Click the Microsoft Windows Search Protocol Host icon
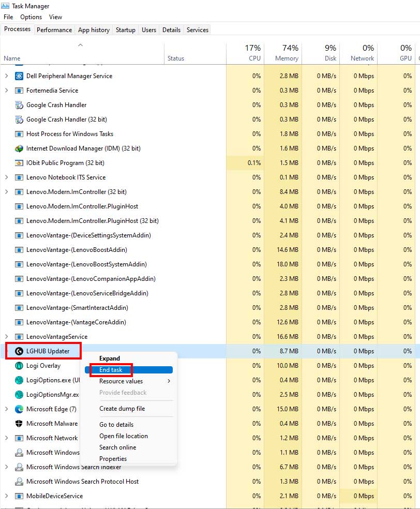The width and height of the screenshot is (420, 509). click(x=19, y=482)
